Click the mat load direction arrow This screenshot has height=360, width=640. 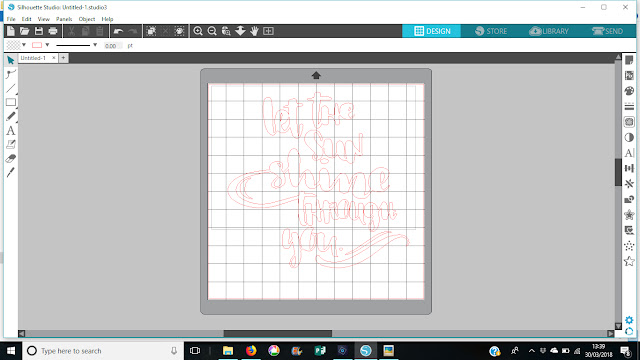(x=316, y=76)
